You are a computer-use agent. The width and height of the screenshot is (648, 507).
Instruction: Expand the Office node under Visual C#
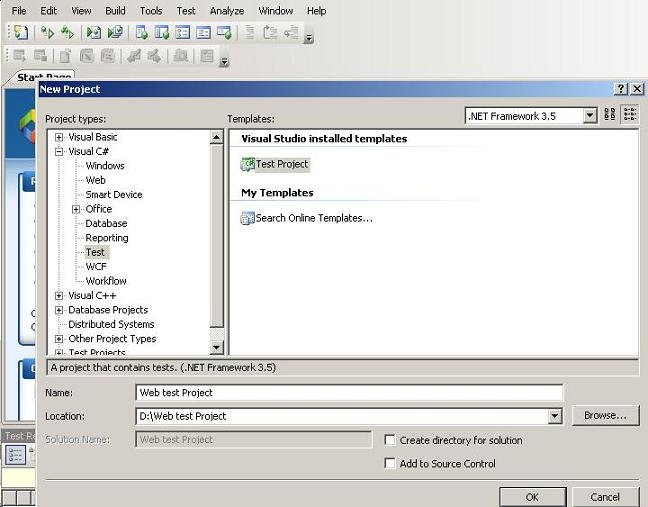pyautogui.click(x=76, y=209)
